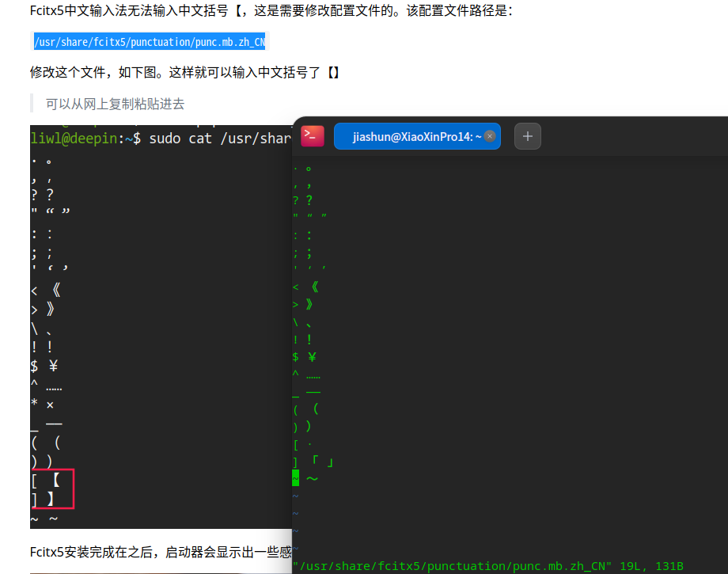Viewport: 728px width, 574px height.
Task: Click the [ 【 line in the deepin screenshot
Action: 46,481
